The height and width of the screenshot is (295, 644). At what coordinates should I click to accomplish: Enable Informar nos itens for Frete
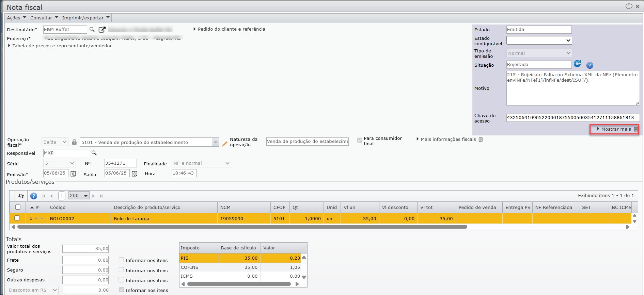tap(121, 260)
